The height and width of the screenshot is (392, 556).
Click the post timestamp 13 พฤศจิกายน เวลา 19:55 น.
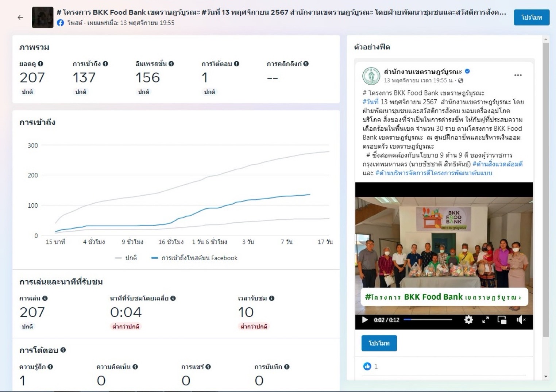[x=419, y=80]
